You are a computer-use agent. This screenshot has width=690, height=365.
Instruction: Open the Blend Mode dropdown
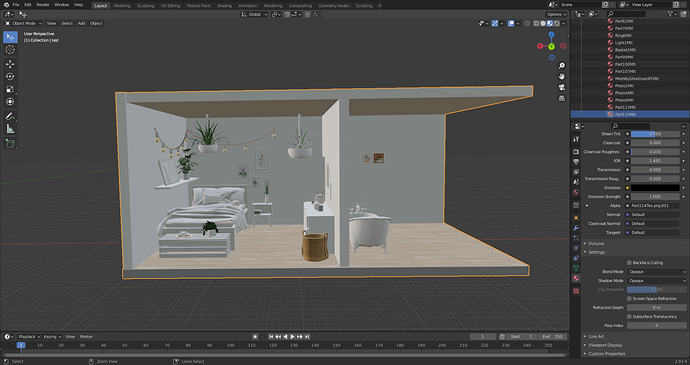(x=657, y=272)
